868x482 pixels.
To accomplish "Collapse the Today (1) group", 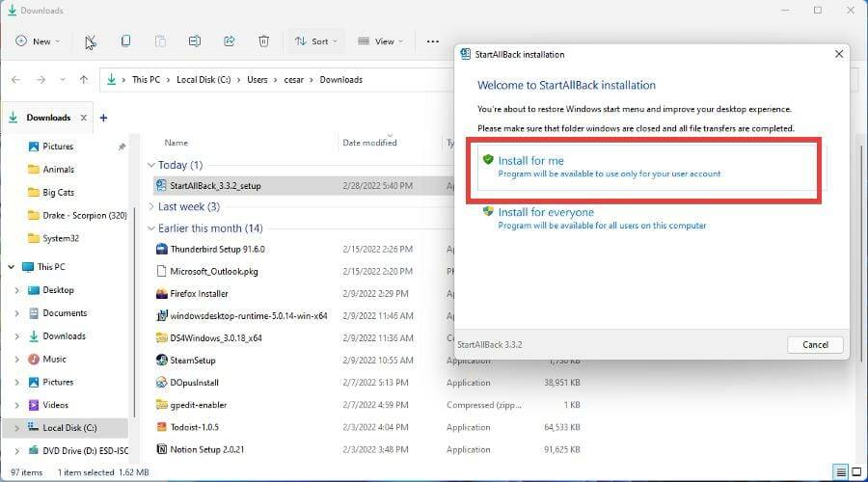I will coord(151,165).
